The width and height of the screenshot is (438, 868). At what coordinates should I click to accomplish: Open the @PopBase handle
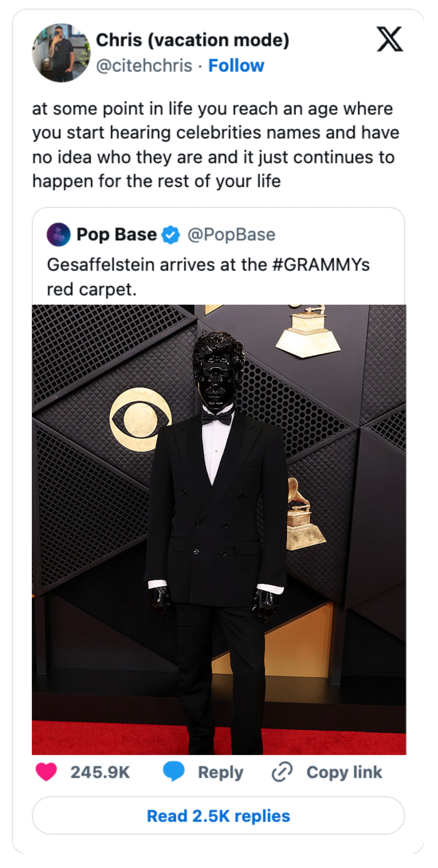[232, 235]
